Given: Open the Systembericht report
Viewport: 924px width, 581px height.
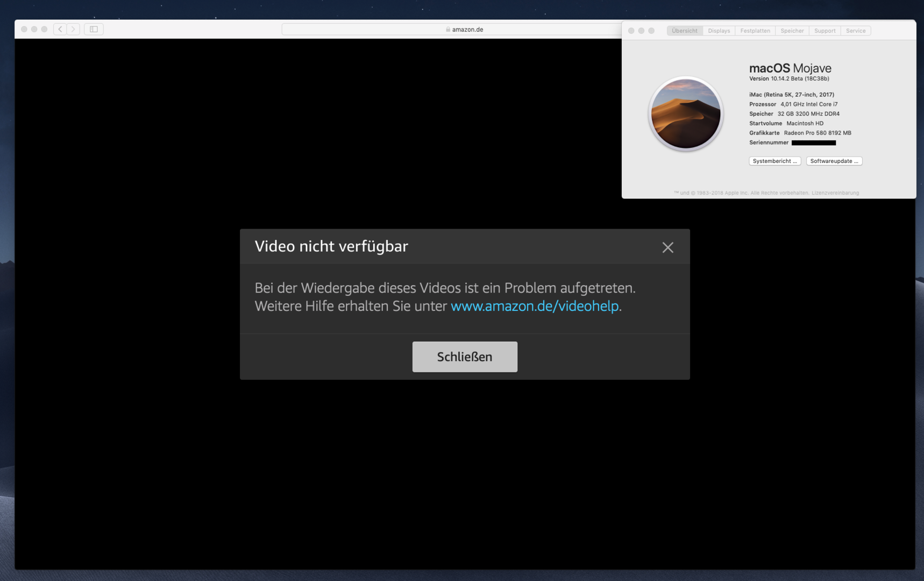Looking at the screenshot, I should [775, 161].
